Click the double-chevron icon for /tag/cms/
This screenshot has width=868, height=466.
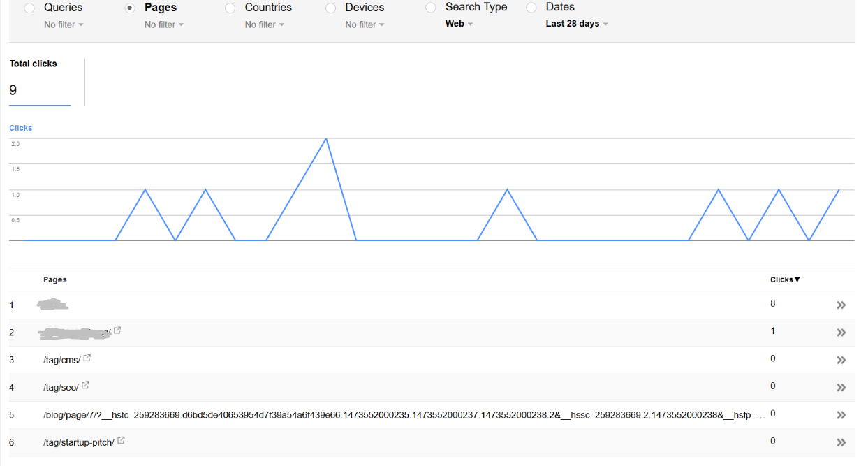point(841,360)
